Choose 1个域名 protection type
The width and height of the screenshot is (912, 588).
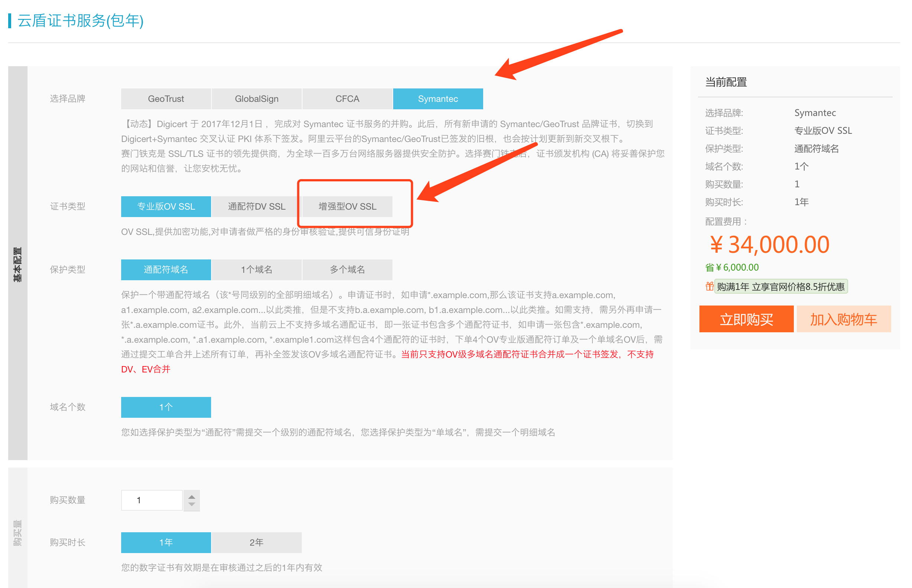256,269
